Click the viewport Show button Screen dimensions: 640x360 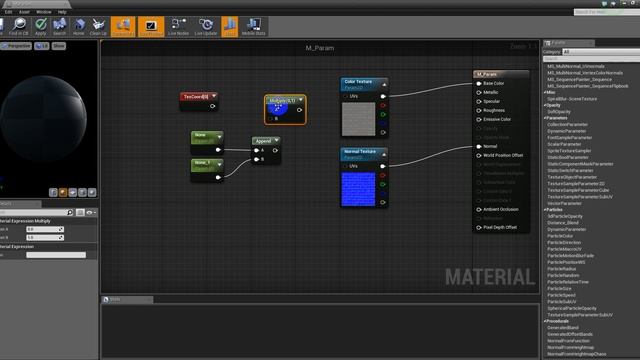[x=59, y=46]
